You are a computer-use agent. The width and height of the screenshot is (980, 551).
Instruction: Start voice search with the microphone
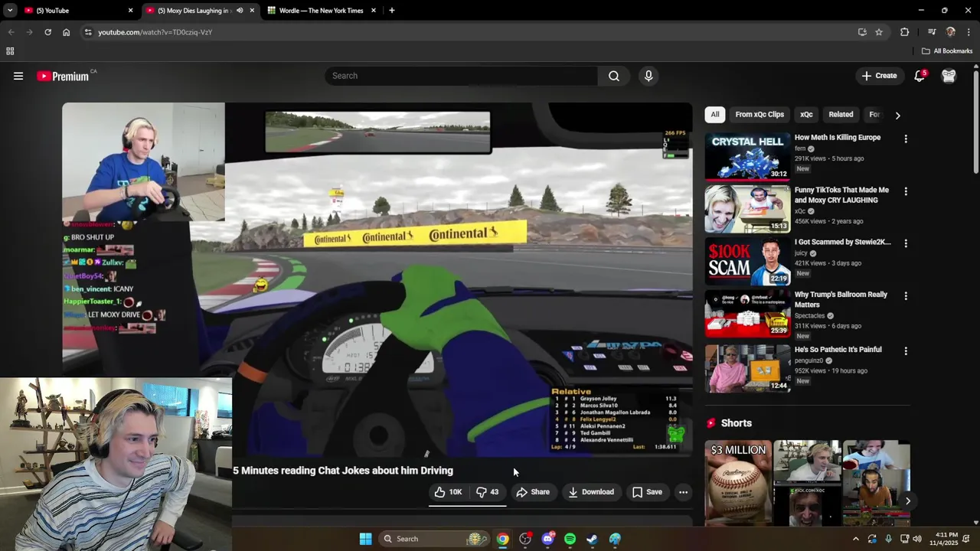[x=648, y=76]
